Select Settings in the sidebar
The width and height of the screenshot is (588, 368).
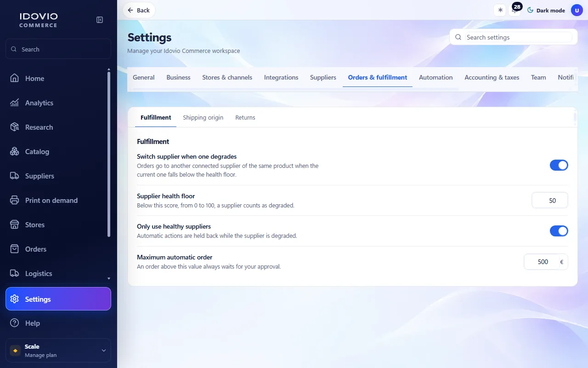[58, 299]
